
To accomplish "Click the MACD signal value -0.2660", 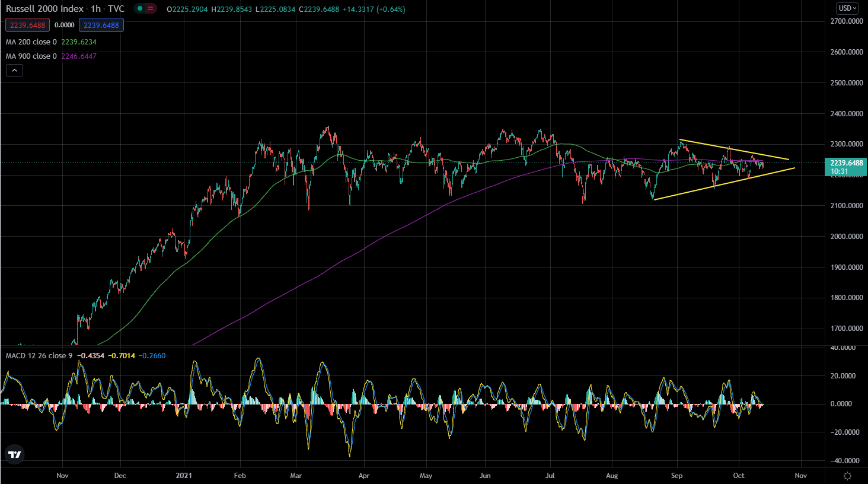I will (153, 356).
